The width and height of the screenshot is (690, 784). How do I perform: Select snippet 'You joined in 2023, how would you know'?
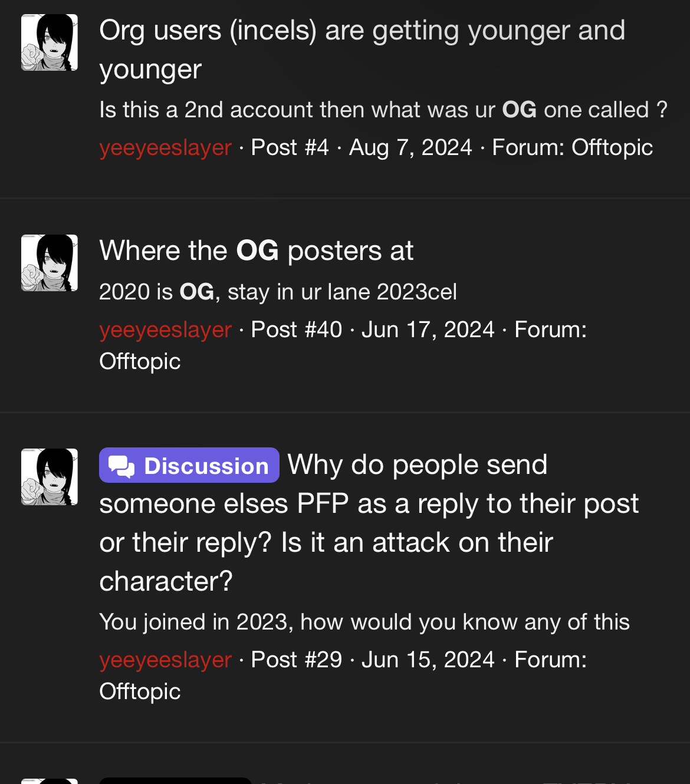364,622
